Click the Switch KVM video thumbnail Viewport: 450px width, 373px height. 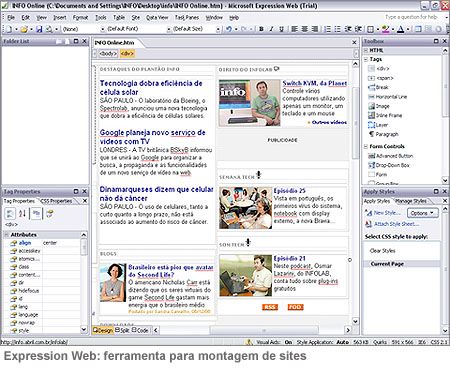(250, 103)
